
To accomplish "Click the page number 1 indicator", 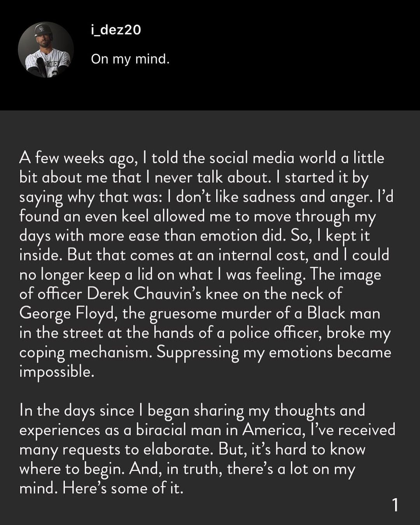I will tap(395, 505).
